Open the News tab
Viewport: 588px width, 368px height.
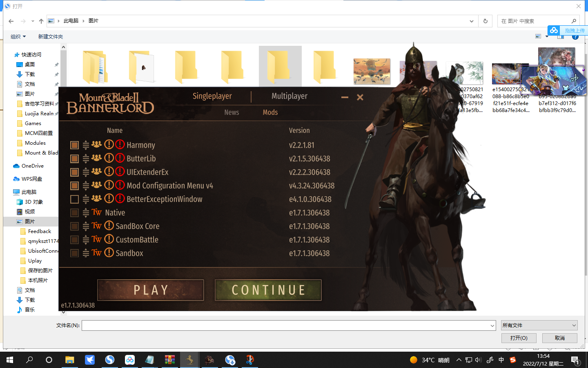click(232, 112)
